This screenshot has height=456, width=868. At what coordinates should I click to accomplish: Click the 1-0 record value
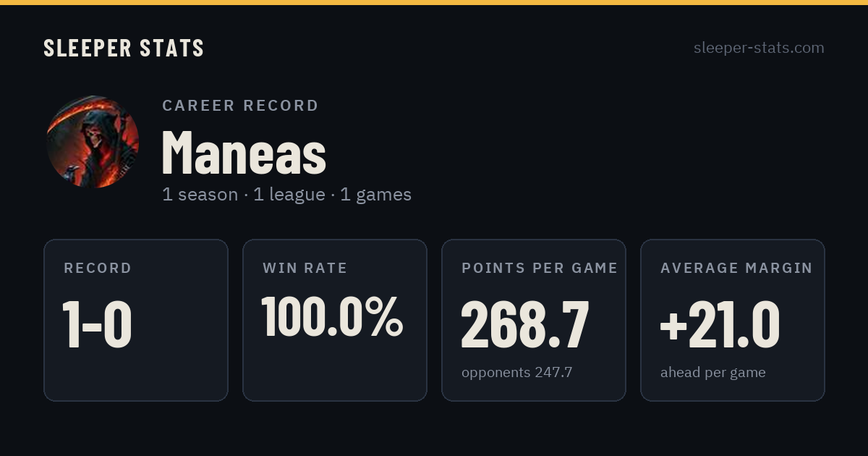coord(97,324)
